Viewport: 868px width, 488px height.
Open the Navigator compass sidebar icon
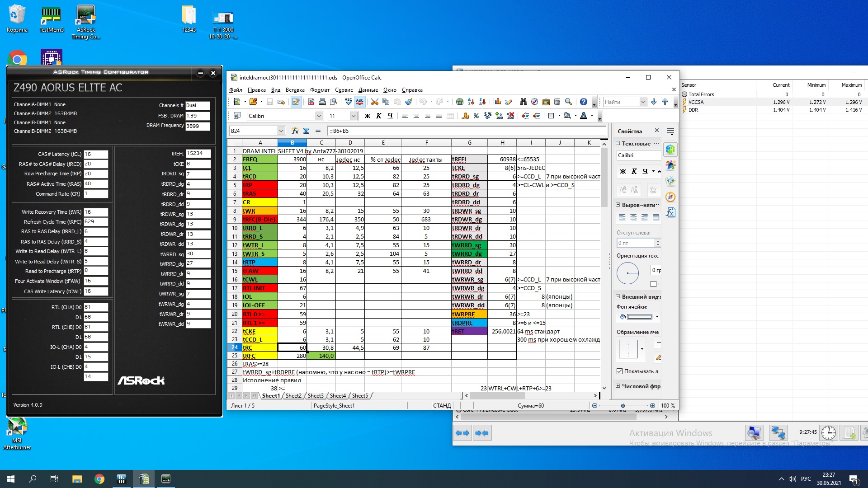[670, 197]
